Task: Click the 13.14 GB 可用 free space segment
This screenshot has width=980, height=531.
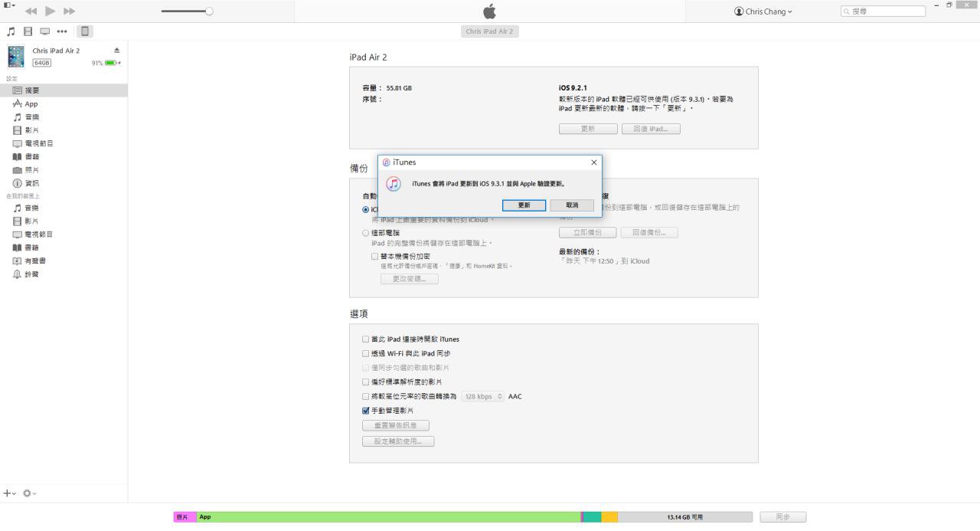Action: click(685, 517)
